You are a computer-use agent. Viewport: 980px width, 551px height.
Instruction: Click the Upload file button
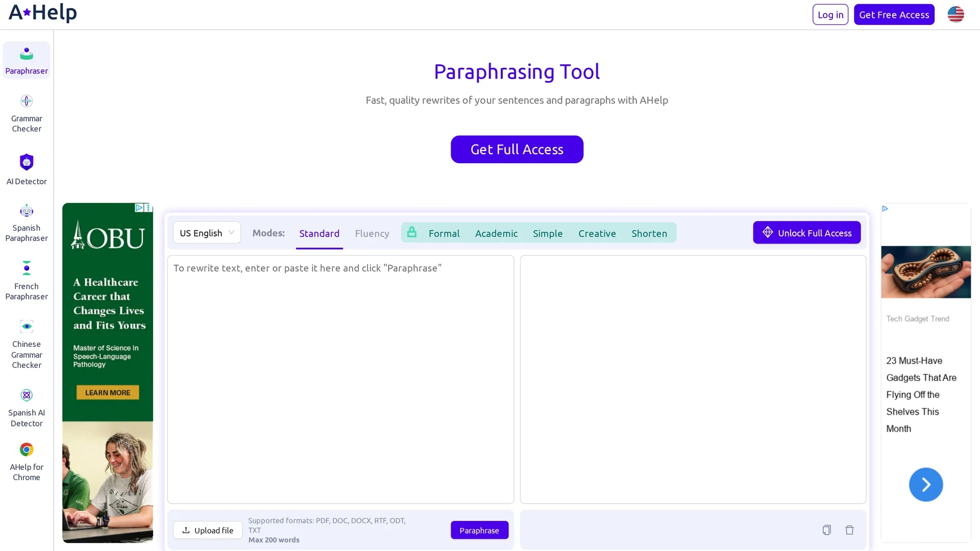pos(208,530)
